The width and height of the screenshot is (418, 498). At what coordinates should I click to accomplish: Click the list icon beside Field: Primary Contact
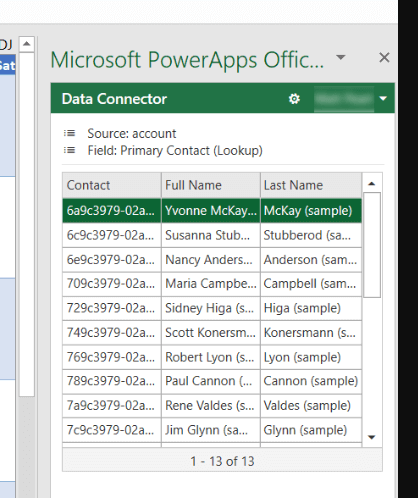(69, 150)
